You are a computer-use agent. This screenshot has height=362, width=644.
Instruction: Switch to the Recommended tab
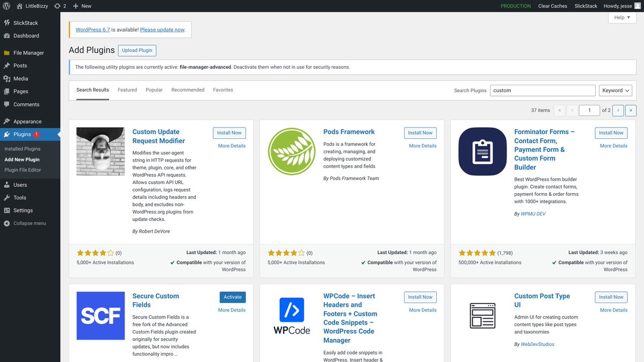click(x=188, y=90)
